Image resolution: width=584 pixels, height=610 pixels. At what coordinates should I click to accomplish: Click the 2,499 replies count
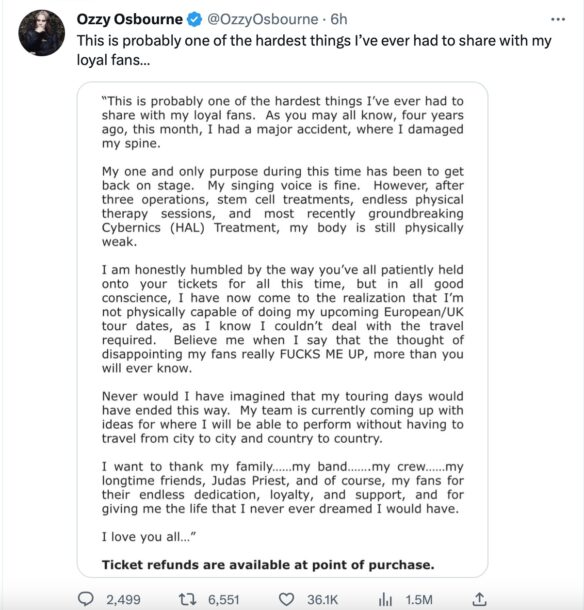(x=123, y=599)
